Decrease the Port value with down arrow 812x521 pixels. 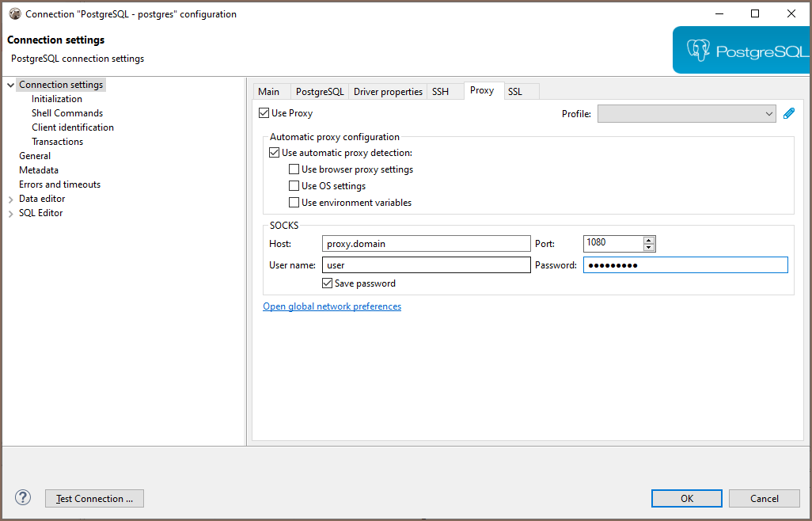click(x=649, y=247)
